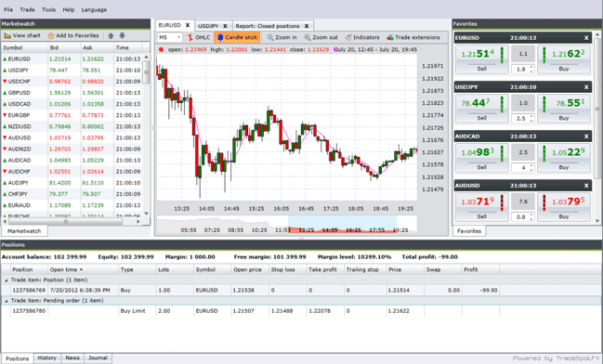Switch to the USDJPY chart tab
Image resolution: width=603 pixels, height=364 pixels.
click(x=208, y=26)
